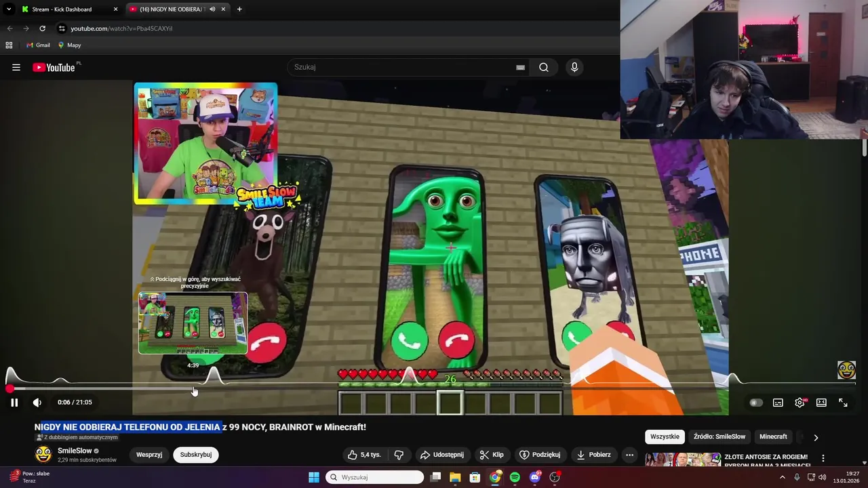Open Spotify from the taskbar
This screenshot has width=868, height=488.
pos(515,477)
